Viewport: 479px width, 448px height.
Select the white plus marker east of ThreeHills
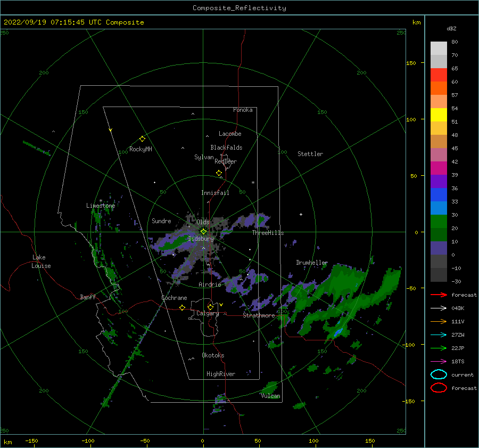tap(301, 214)
